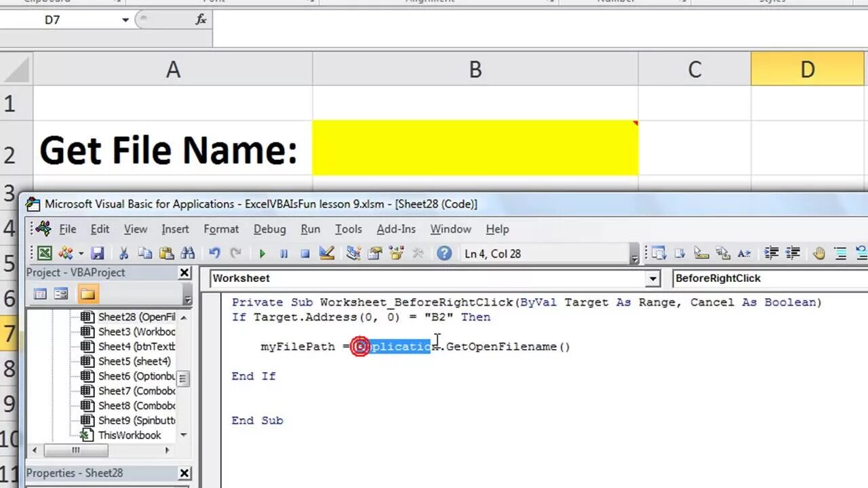
Task: Open the Worksheet object dropdown
Action: coord(652,278)
